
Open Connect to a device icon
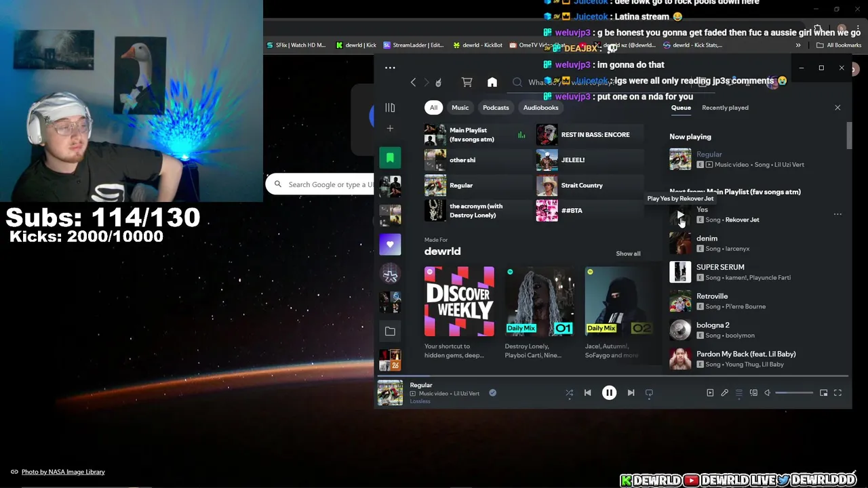[x=753, y=393]
